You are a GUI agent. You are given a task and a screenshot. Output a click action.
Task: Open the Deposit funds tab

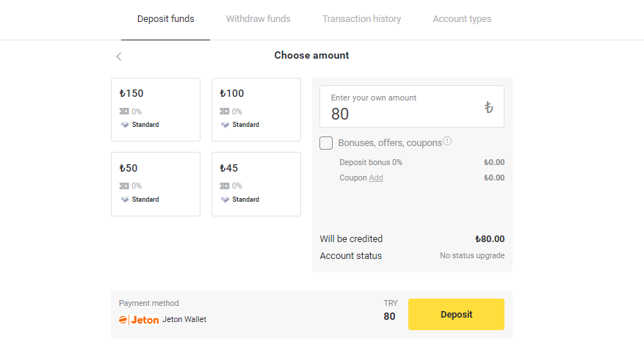point(165,19)
